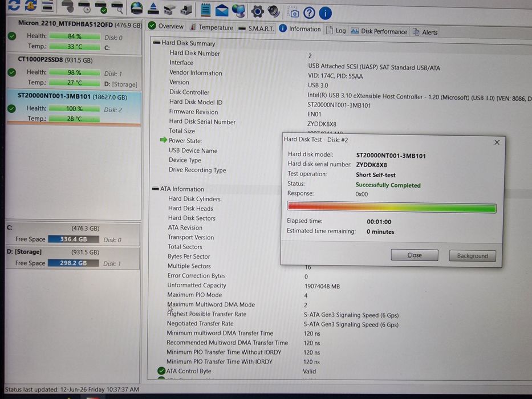Open help with the question mark icon
532x399 pixels.
pos(309,13)
